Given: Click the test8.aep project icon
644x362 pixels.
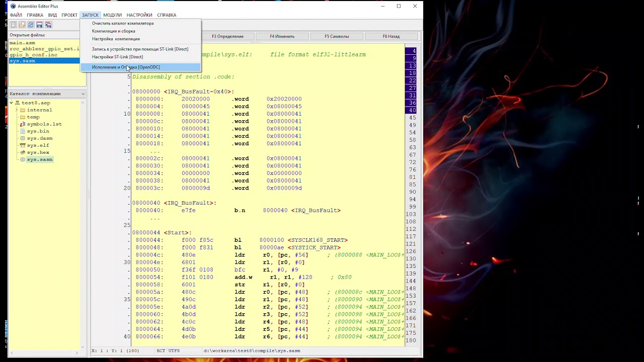Looking at the screenshot, I should click(x=17, y=103).
